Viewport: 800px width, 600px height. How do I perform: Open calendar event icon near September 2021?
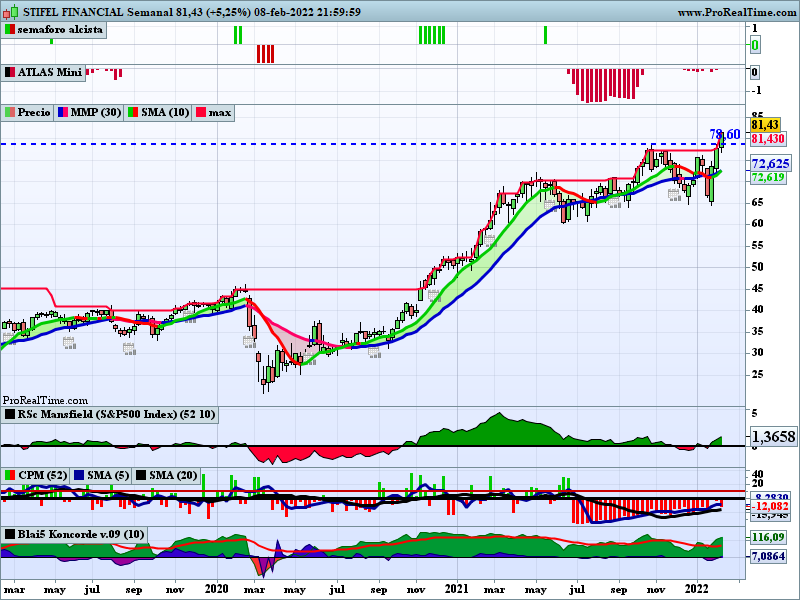point(615,202)
